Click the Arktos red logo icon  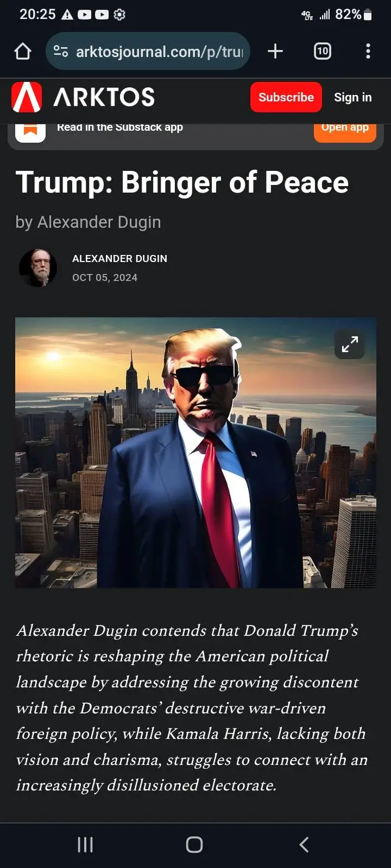point(27,97)
